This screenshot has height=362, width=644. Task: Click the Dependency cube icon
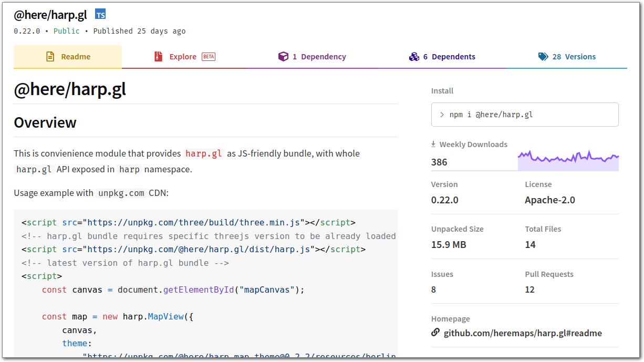283,57
